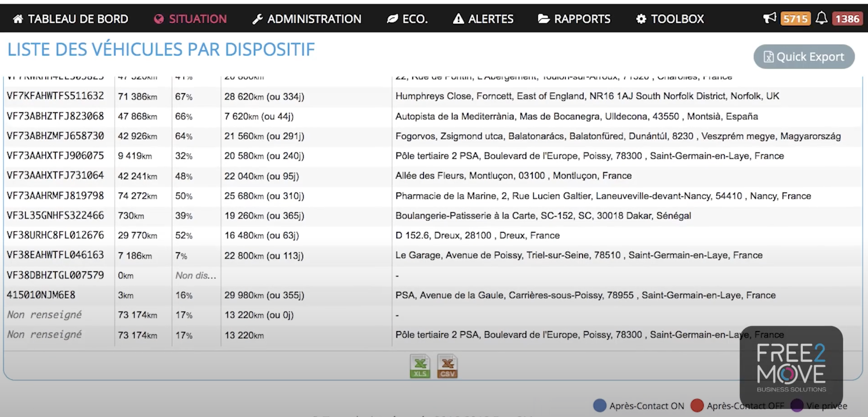868x417 pixels.
Task: Click the home icon of Tableau de Bord
Action: coord(18,19)
